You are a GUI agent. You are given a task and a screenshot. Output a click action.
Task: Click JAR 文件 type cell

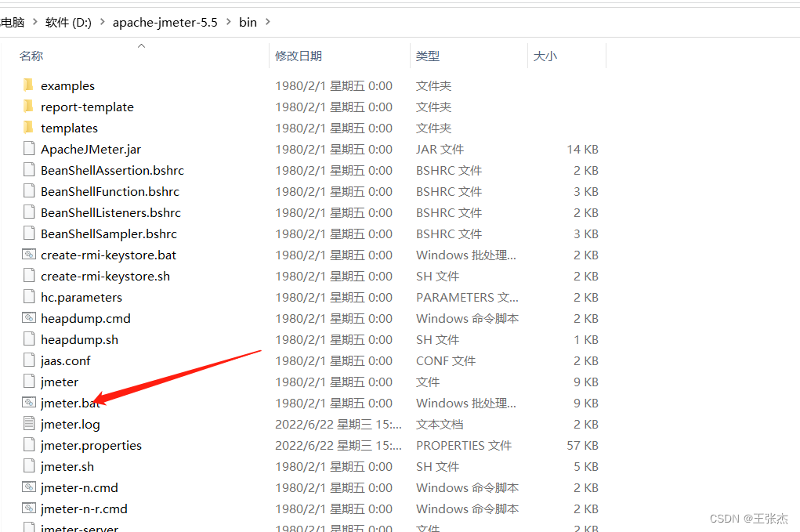440,149
